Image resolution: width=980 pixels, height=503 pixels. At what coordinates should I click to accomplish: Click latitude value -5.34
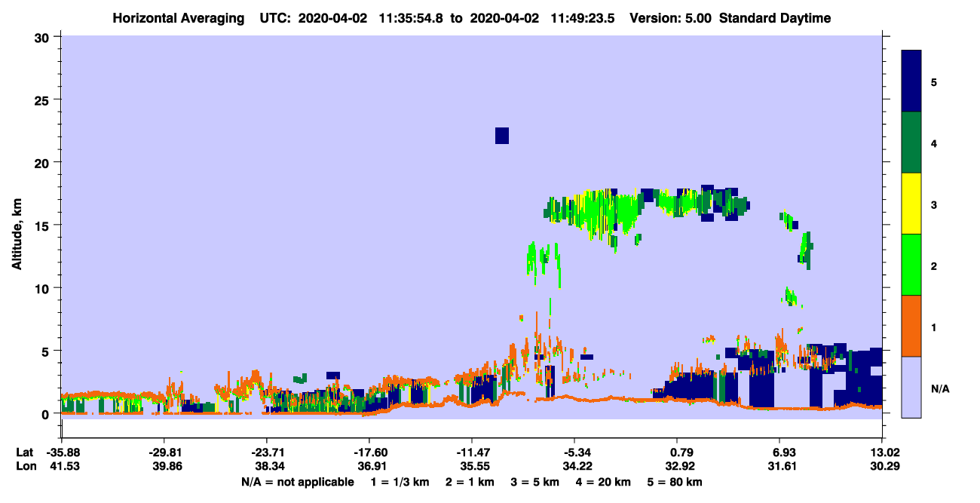(x=574, y=452)
